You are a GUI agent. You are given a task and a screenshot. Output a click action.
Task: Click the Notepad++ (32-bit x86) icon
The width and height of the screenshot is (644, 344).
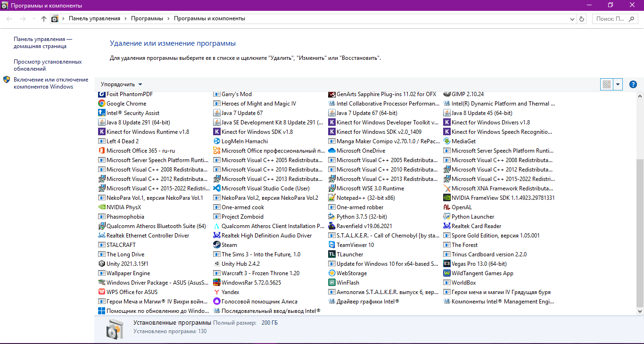coord(332,198)
